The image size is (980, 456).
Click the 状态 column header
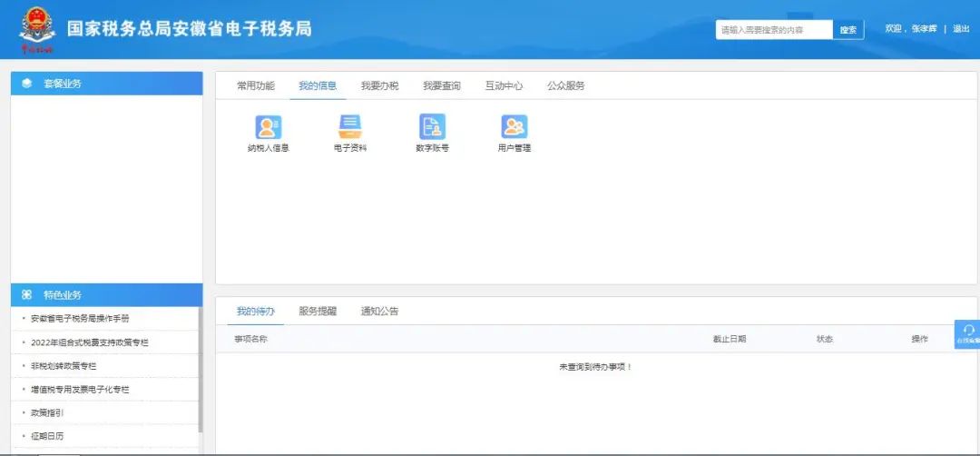pos(824,339)
